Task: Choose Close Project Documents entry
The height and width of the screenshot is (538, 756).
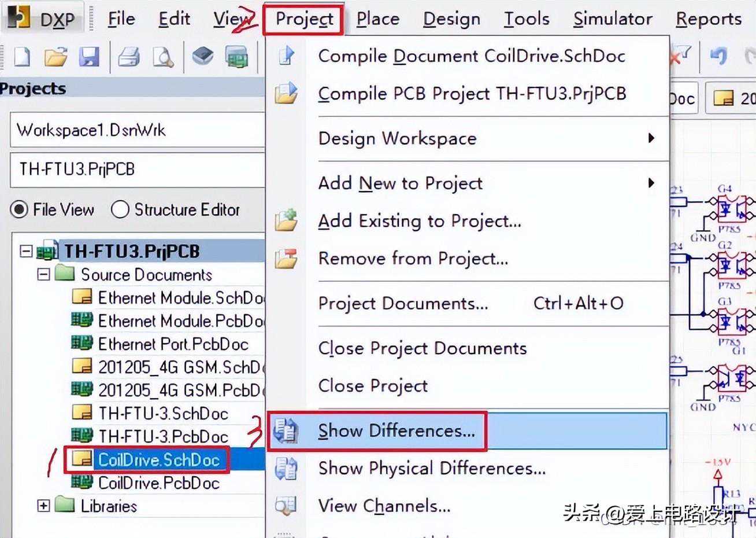Action: point(423,348)
